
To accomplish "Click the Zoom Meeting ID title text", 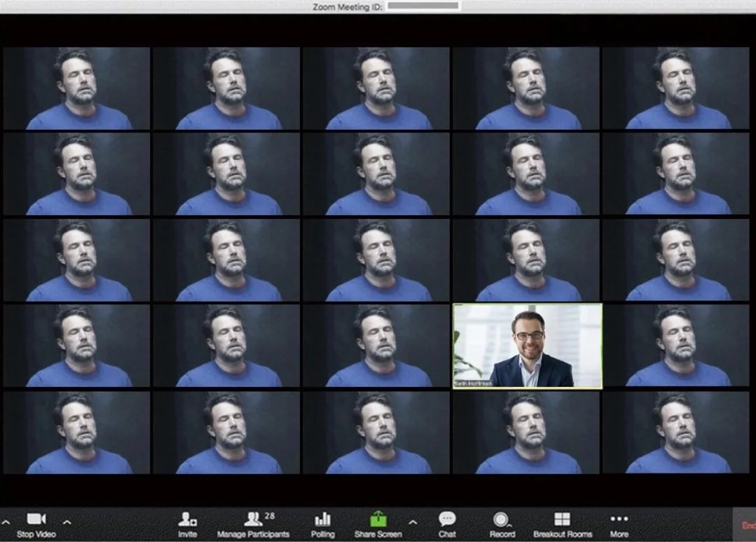I will click(x=348, y=7).
